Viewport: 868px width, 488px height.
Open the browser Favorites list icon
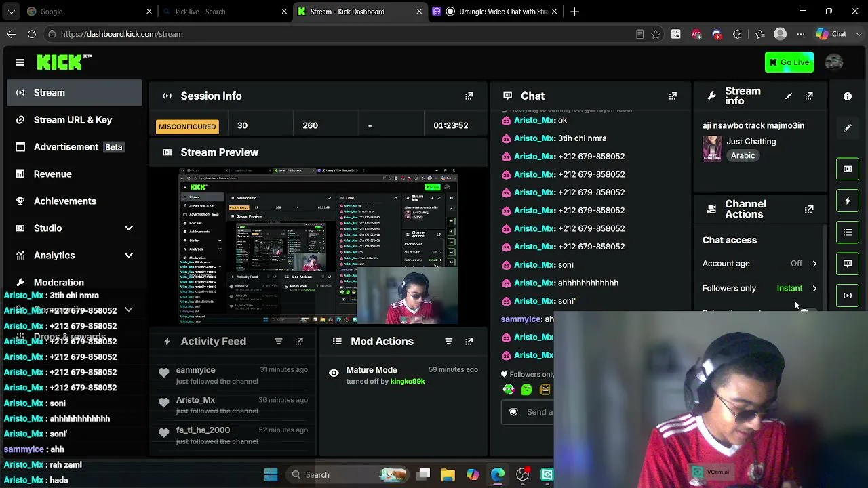(760, 34)
